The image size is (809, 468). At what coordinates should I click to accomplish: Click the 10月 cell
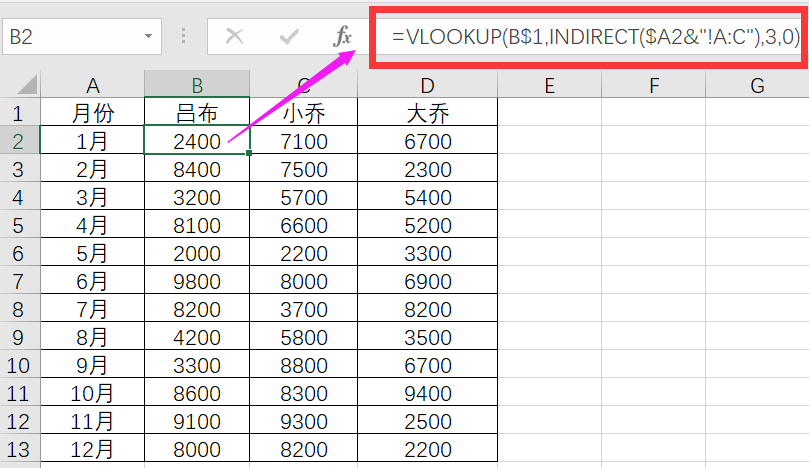click(92, 393)
